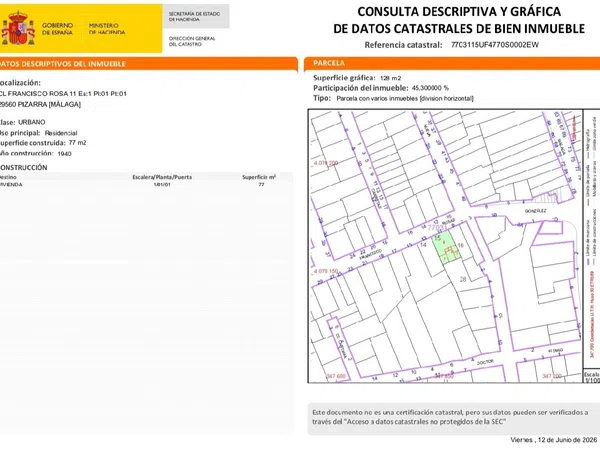Click the '45,300000 %' participation value
This screenshot has height=450, width=600.
pyautogui.click(x=430, y=88)
